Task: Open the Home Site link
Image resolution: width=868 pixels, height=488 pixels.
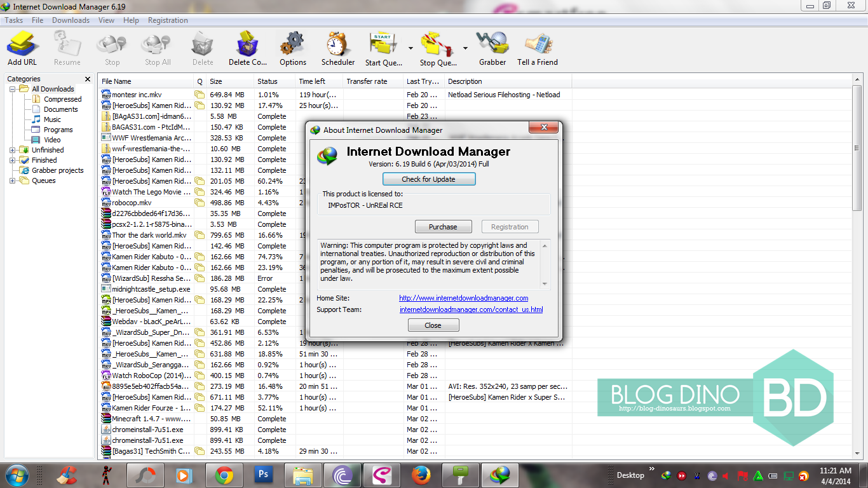Action: click(464, 298)
